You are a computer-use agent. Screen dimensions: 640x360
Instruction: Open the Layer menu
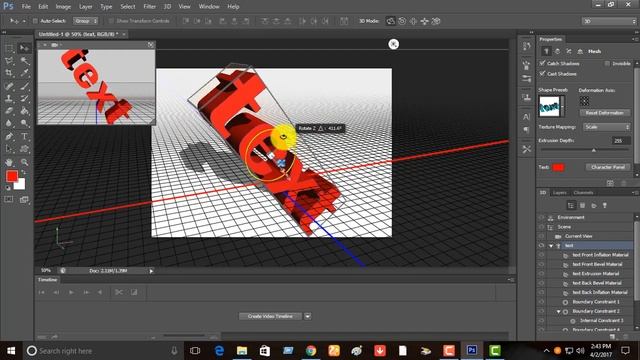85,7
